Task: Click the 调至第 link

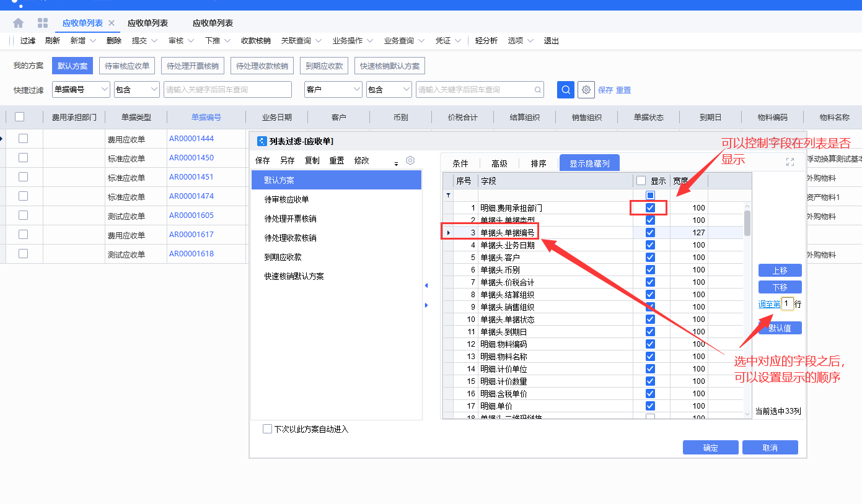Action: tap(770, 304)
